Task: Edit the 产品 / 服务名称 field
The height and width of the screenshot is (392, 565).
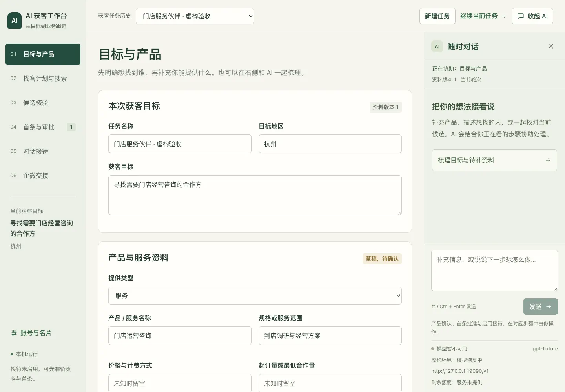Action: click(x=180, y=336)
